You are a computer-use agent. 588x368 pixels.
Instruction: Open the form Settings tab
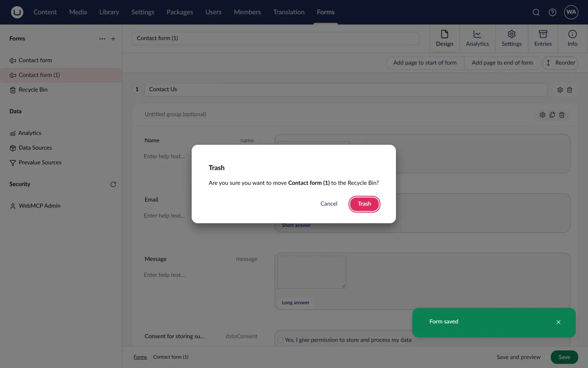click(512, 38)
